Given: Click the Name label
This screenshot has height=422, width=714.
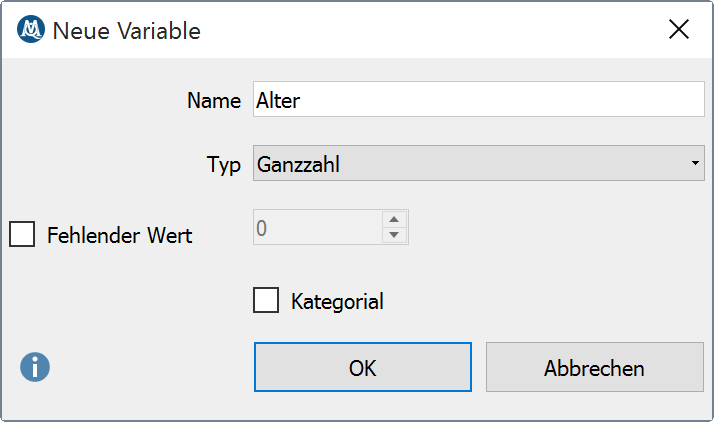Looking at the screenshot, I should [214, 100].
